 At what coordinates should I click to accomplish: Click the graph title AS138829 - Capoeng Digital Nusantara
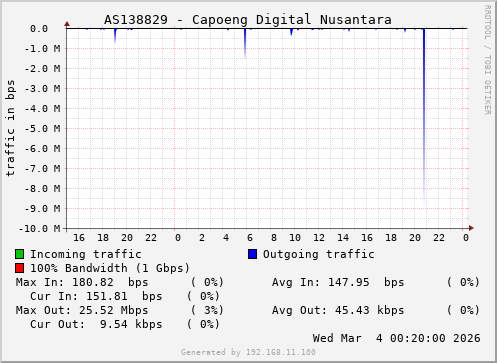coord(248,20)
